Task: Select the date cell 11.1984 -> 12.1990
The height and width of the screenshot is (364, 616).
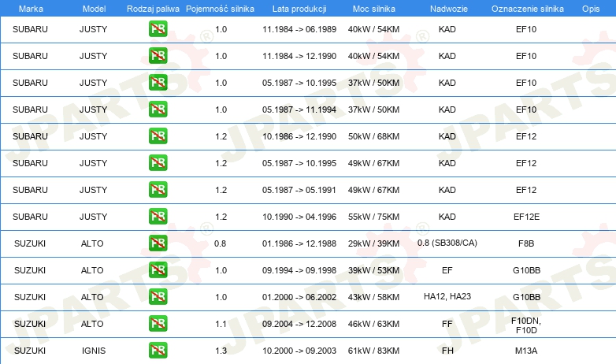Action: (299, 56)
